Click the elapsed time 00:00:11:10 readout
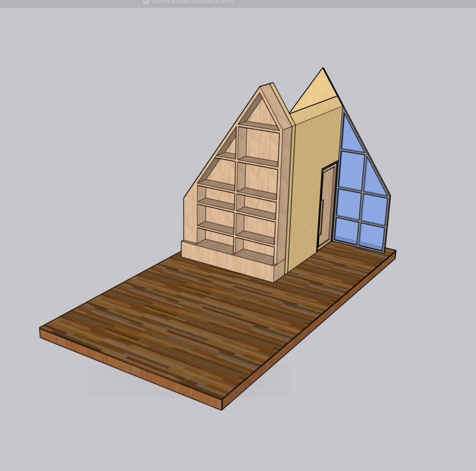The image size is (476, 471). point(109,390)
